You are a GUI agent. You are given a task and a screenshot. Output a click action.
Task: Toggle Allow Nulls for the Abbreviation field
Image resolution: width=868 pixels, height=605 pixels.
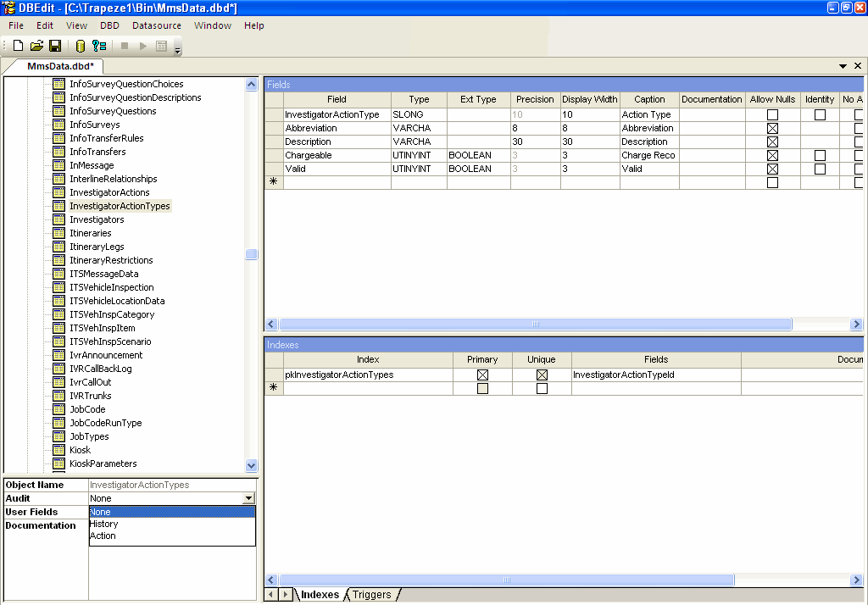771,128
